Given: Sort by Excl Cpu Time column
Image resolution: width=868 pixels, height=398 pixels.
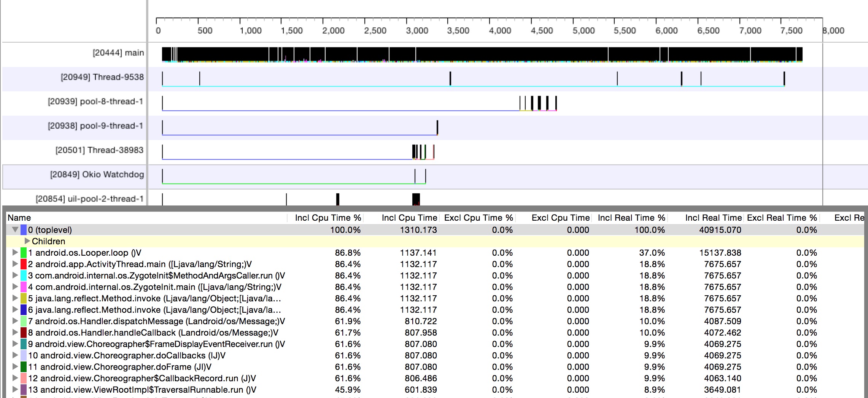Looking at the screenshot, I should [553, 218].
